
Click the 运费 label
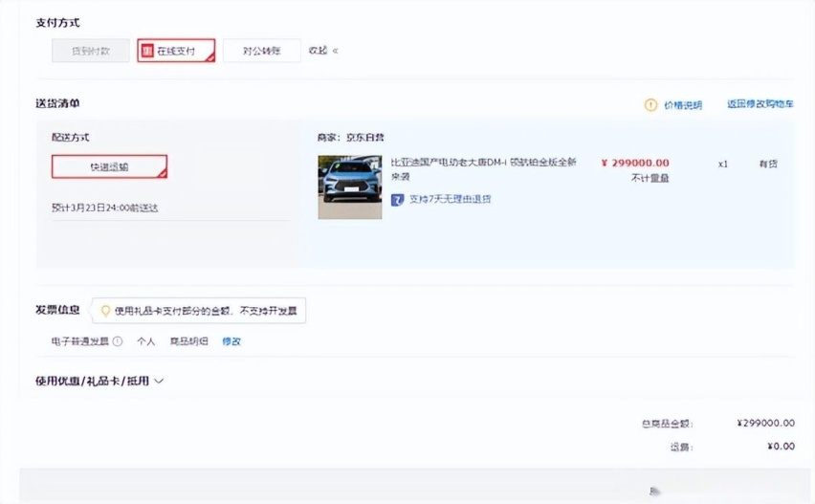click(x=681, y=447)
